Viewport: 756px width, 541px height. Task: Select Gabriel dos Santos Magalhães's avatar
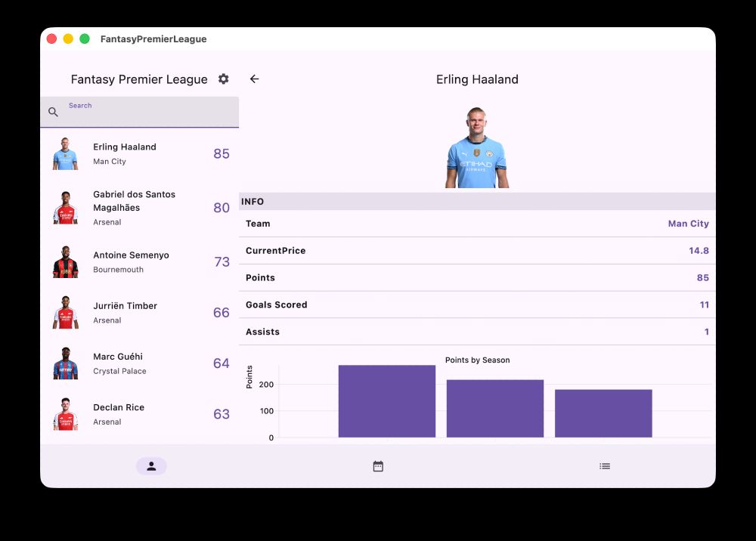(65, 208)
